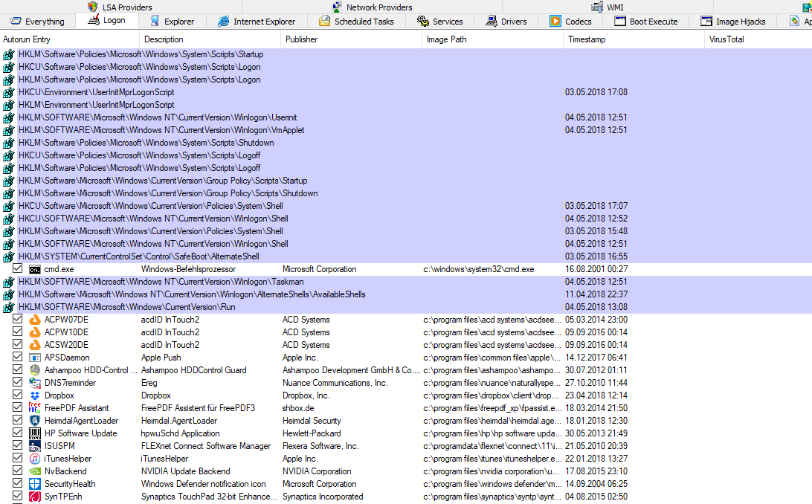Toggle the ISUSPM checkbox

pyautogui.click(x=18, y=445)
